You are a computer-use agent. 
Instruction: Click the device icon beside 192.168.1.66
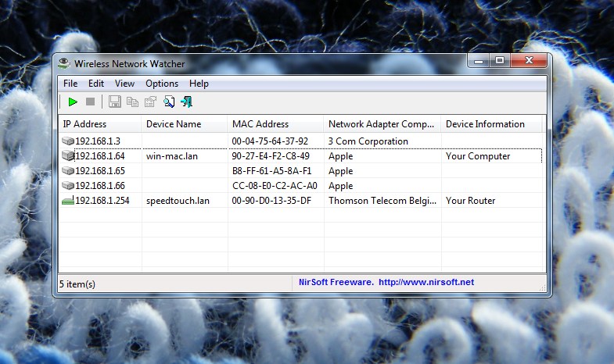click(x=68, y=185)
